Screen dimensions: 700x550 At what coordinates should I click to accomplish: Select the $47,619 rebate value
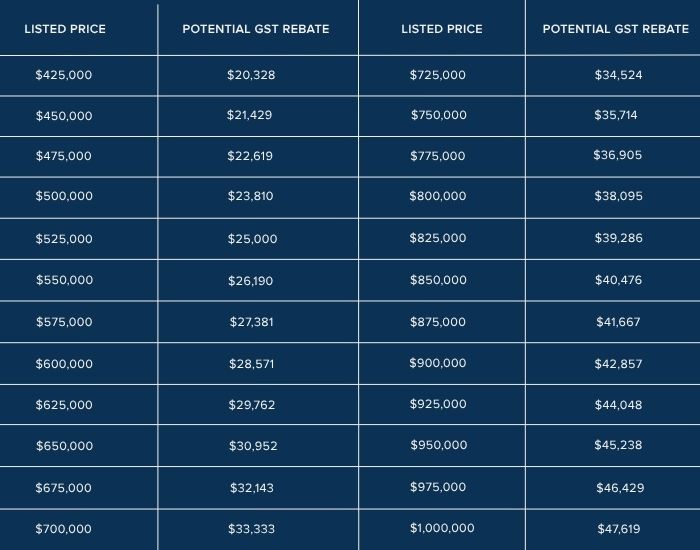(617, 529)
